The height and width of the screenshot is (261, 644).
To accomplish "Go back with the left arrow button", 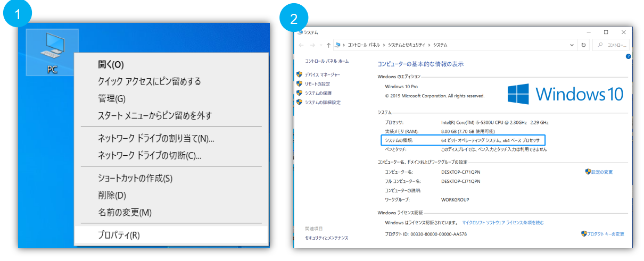I will (x=301, y=45).
